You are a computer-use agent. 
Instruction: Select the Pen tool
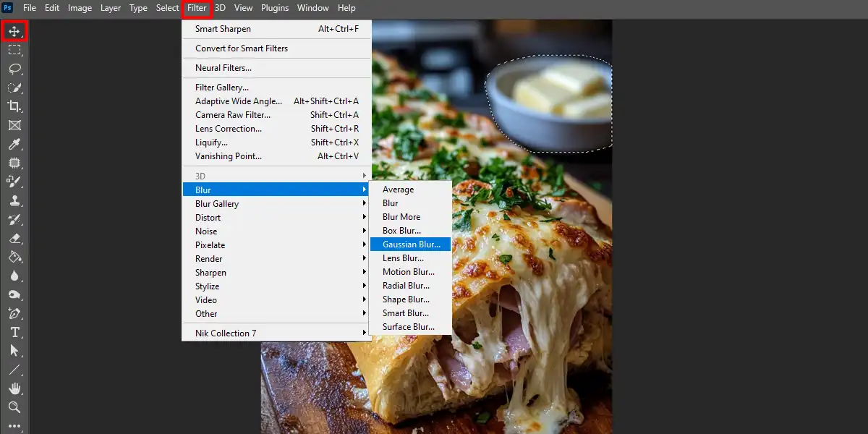pyautogui.click(x=14, y=313)
